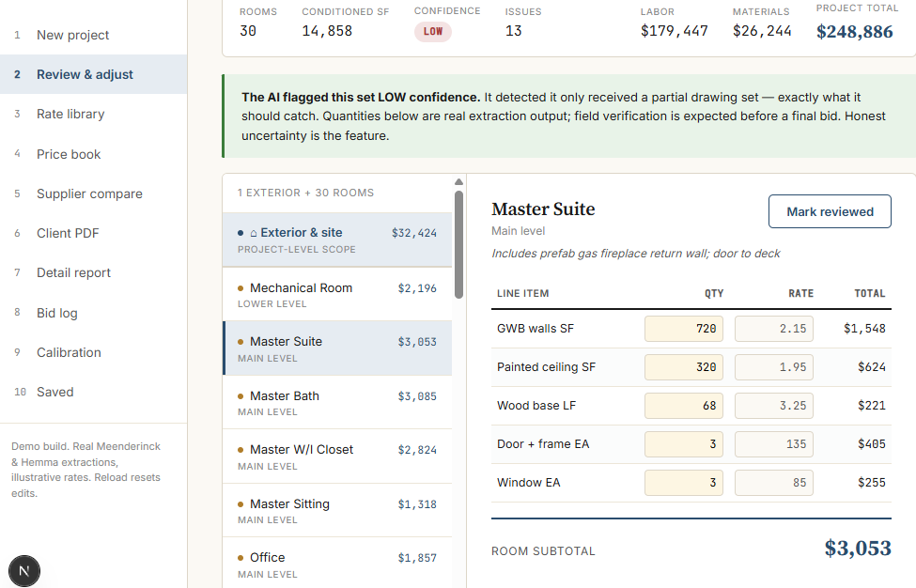Click the labor amount $179,447
The height and width of the screenshot is (588, 916).
(x=675, y=31)
